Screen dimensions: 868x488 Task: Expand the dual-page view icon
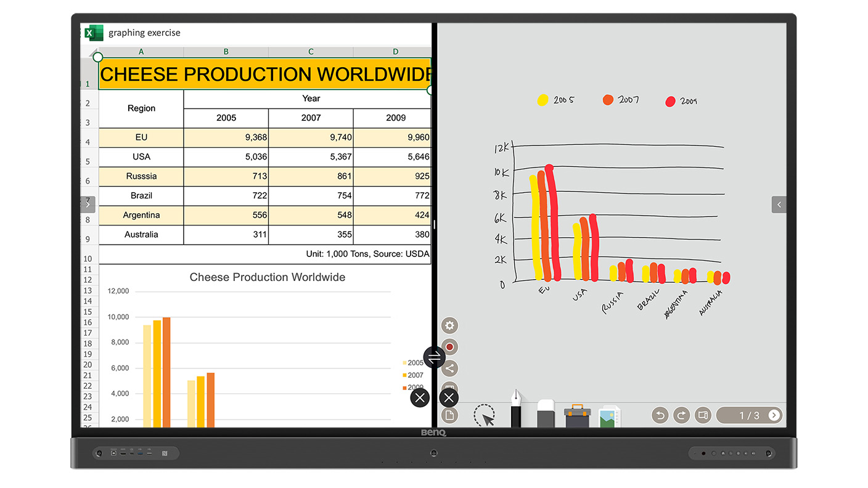click(x=703, y=415)
